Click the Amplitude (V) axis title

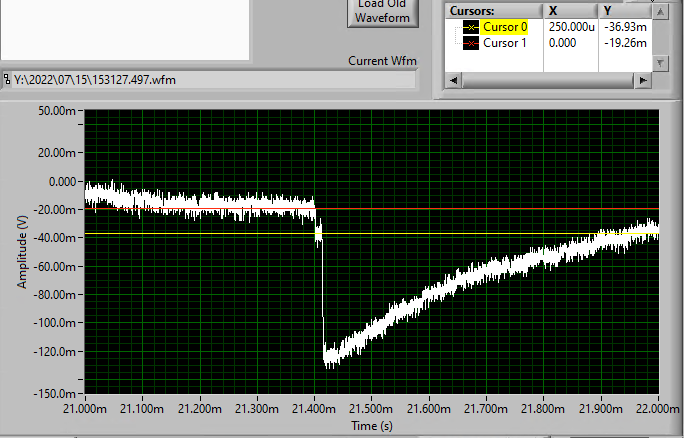pyautogui.click(x=21, y=251)
